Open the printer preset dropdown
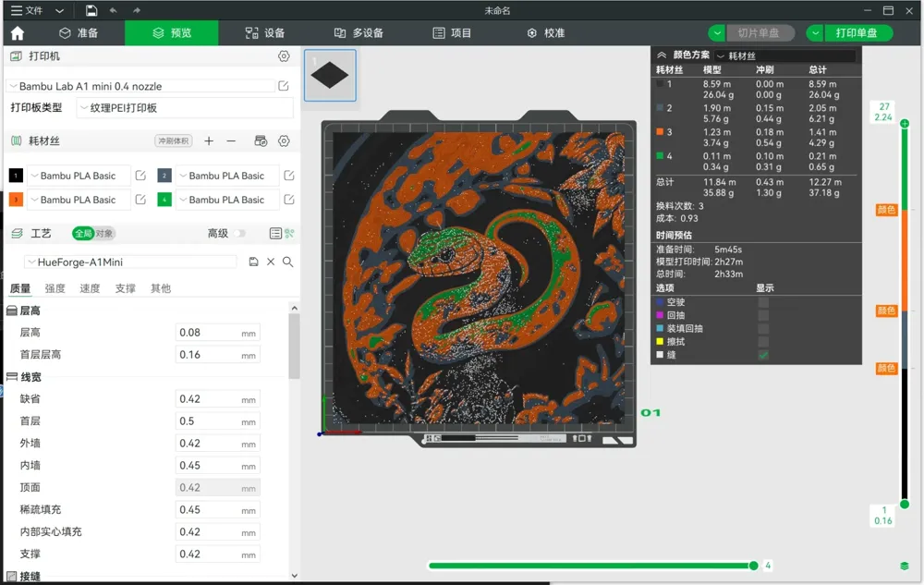Viewport: 924px width, 585px height. (141, 86)
